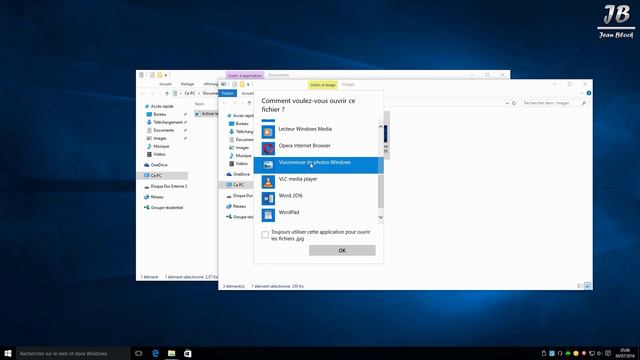
Task: Select Visionneuse de photos Windows icon
Action: point(268,165)
